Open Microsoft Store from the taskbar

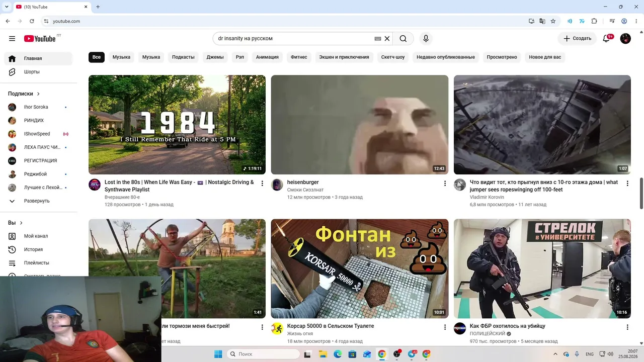click(352, 354)
